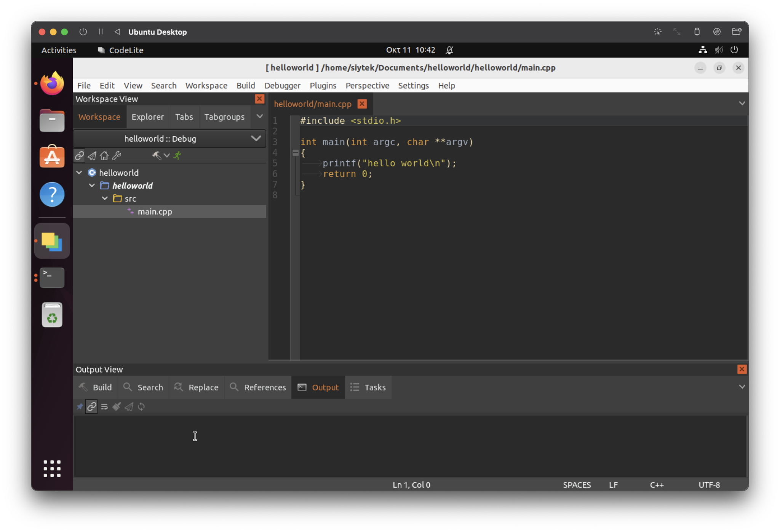The height and width of the screenshot is (532, 780).
Task: Show more Workspace View tabs chevron
Action: 259,116
